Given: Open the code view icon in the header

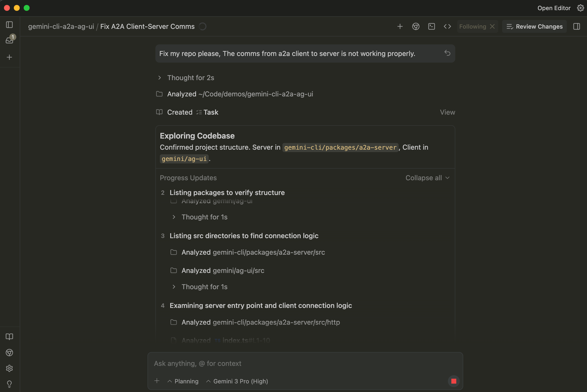Looking at the screenshot, I should pyautogui.click(x=447, y=26).
